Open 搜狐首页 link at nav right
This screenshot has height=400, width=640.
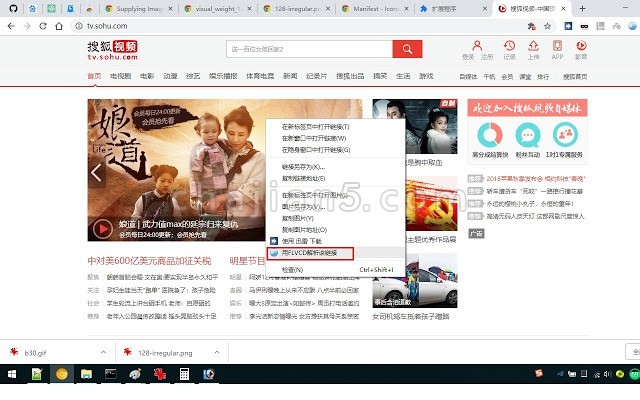pos(575,77)
